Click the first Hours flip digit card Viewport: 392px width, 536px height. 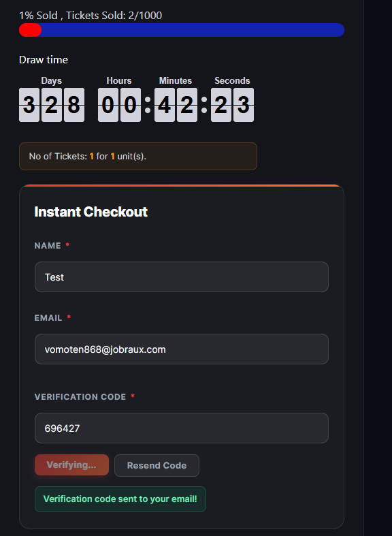108,105
